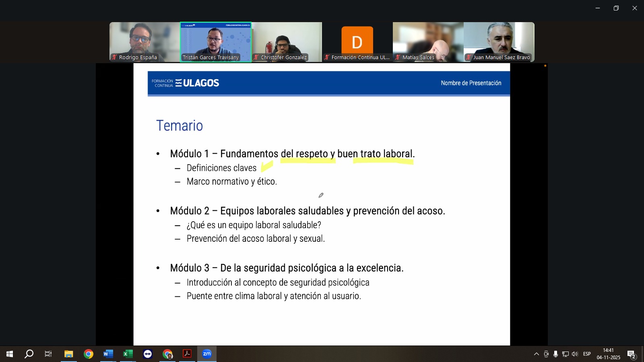Open clock showing 14:41 and date
This screenshot has width=644, height=362.
pos(608,354)
